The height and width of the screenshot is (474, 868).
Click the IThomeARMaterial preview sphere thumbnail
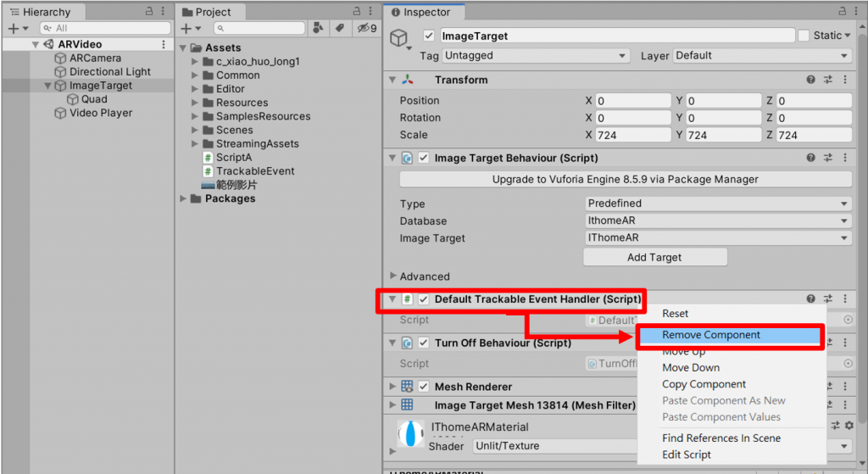coord(411,433)
